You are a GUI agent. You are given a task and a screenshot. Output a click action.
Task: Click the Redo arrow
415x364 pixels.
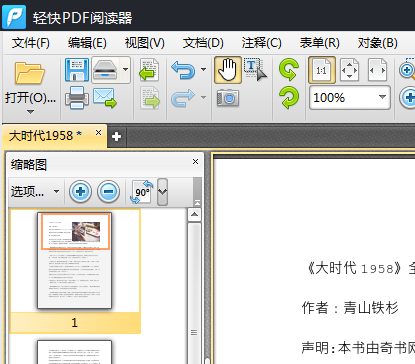point(183,98)
